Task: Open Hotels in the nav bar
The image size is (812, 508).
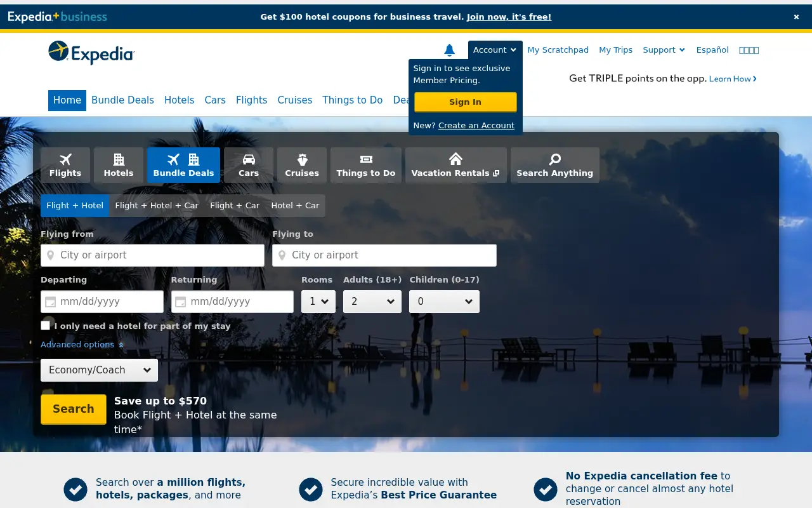Action: [179, 100]
